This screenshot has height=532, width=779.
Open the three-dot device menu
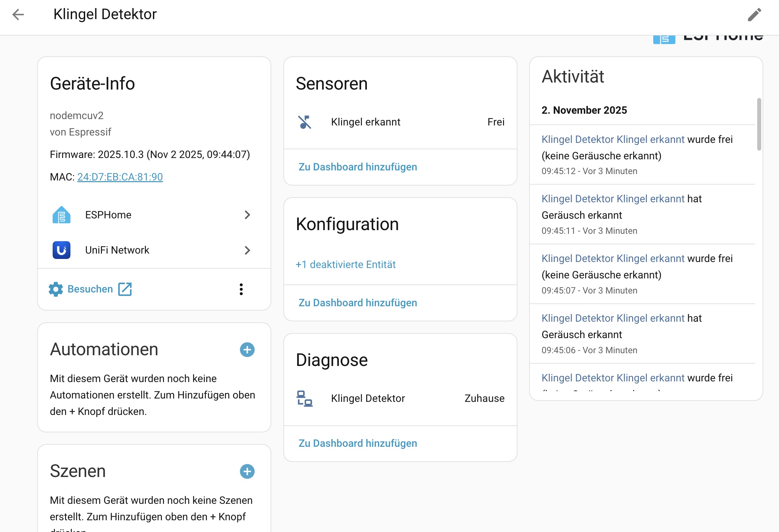click(241, 289)
